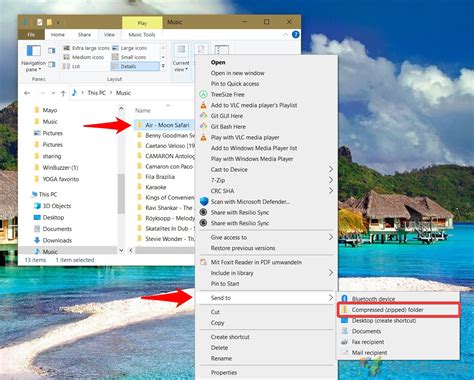Click first Share with Resilio Sync entry
Image resolution: width=474 pixels, height=380 pixels.
(240, 212)
